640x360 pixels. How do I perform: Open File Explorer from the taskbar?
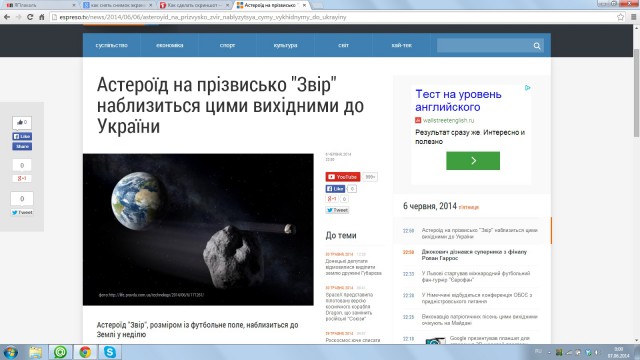[x=36, y=352]
